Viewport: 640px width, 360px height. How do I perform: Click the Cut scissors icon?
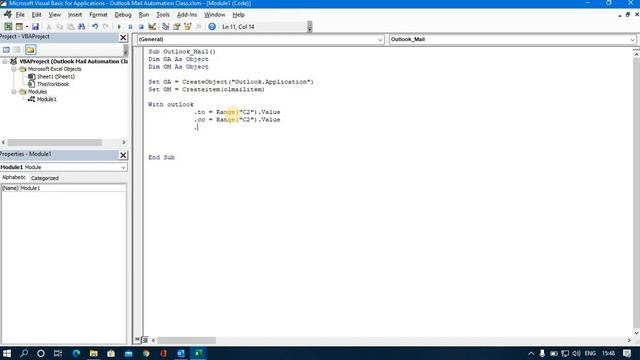(48, 27)
